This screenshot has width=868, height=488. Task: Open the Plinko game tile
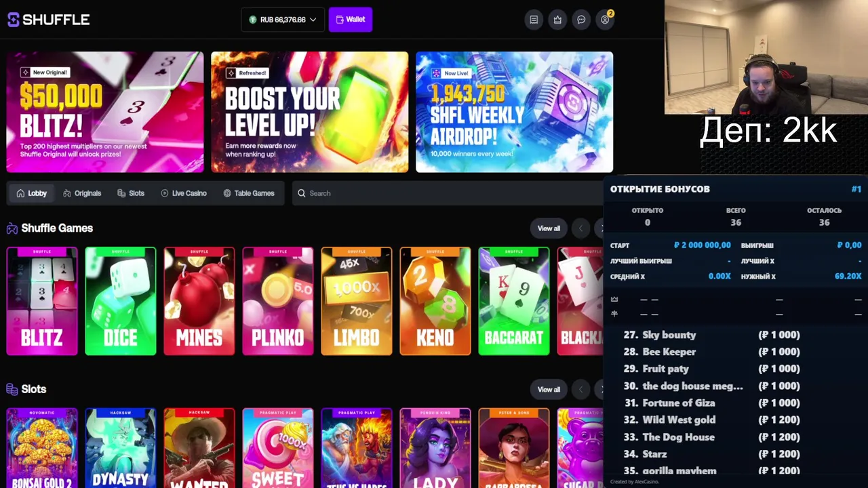278,301
